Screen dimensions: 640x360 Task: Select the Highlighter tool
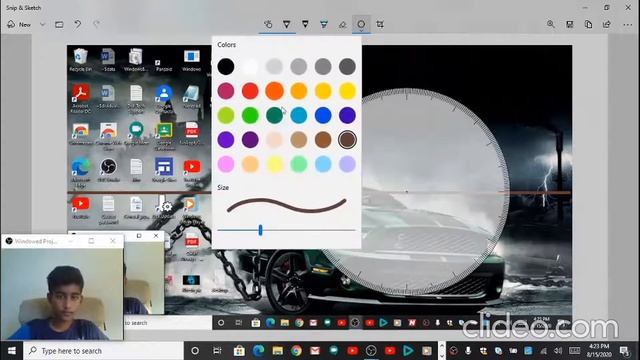point(324,24)
